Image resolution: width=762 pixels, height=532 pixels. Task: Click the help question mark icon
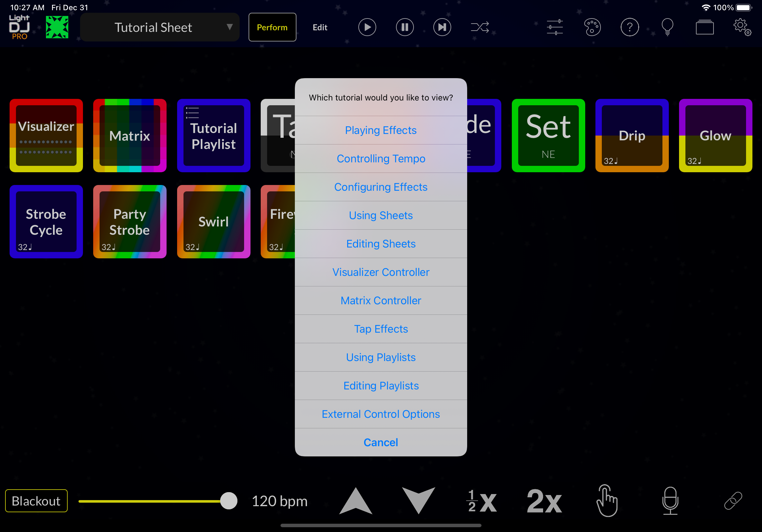pyautogui.click(x=630, y=27)
